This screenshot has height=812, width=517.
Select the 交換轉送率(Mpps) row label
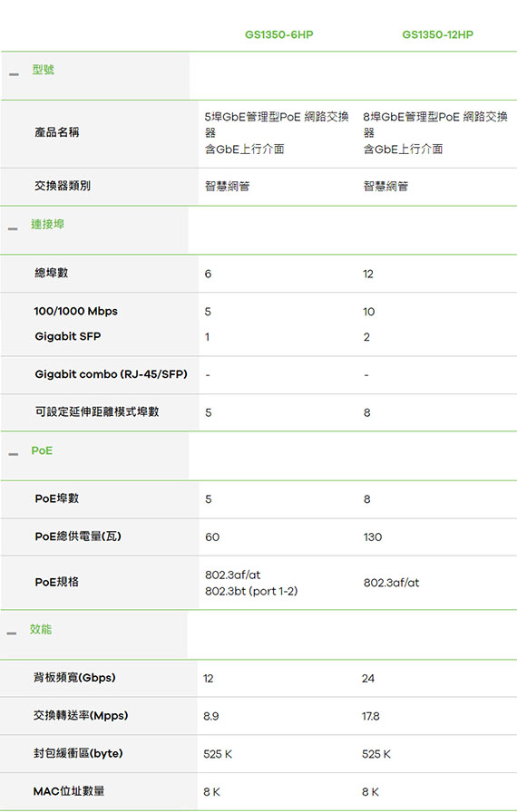pos(81,715)
